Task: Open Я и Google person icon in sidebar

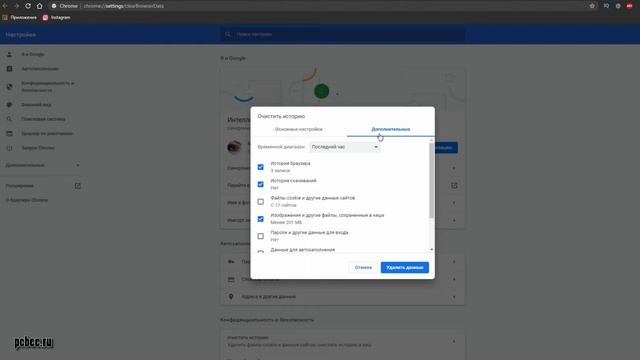Action: 9,54
